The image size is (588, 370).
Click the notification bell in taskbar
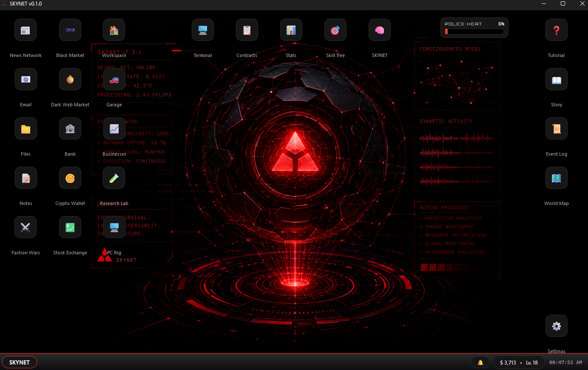click(480, 363)
